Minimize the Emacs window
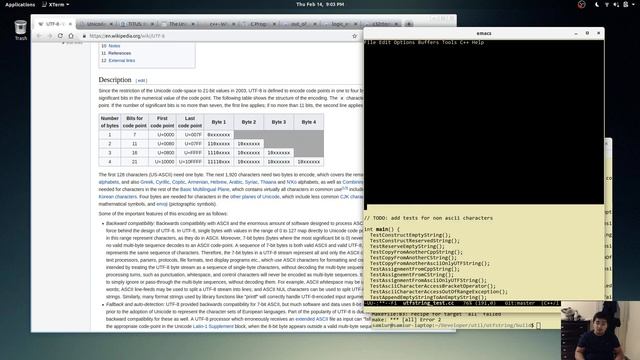The width and height of the screenshot is (640, 360). (x=576, y=33)
